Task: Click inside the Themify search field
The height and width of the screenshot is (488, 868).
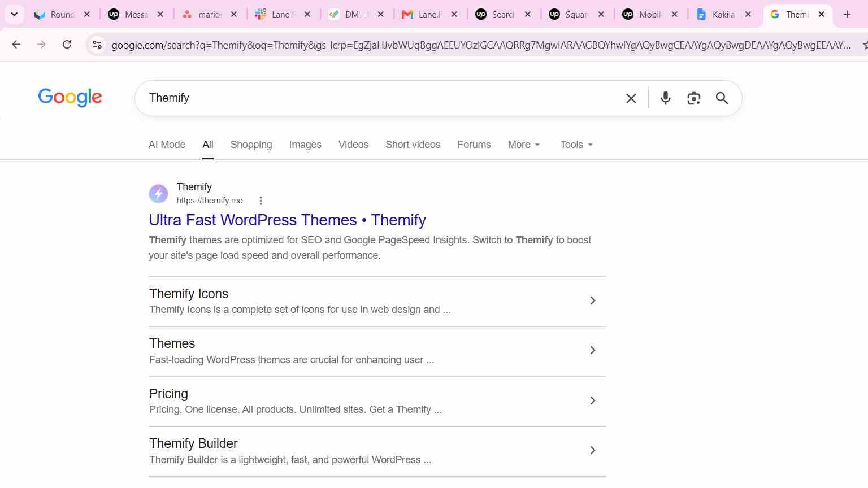Action: [379, 98]
